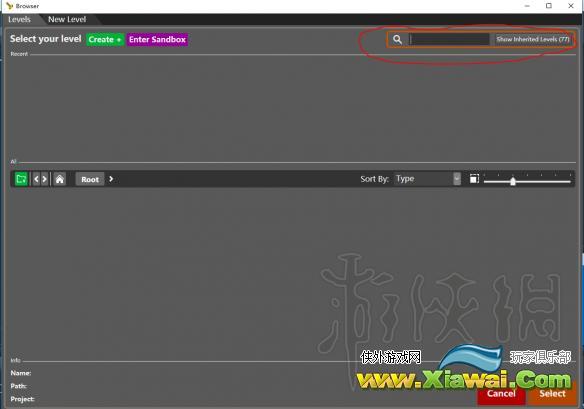Click the red Cancel button

pos(501,394)
